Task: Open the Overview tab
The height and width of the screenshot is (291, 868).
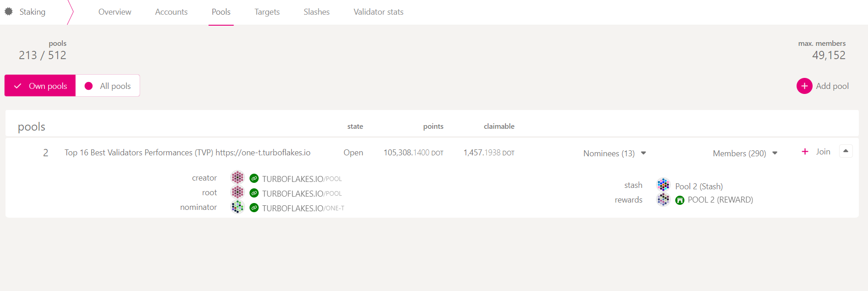Action: coord(114,12)
